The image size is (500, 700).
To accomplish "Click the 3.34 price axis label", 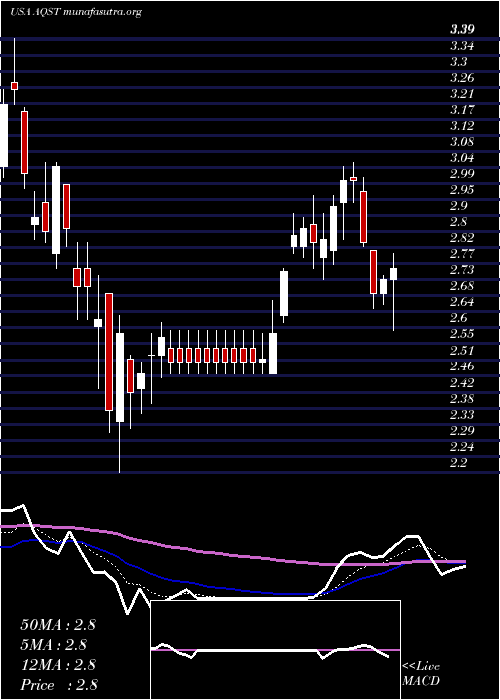I will [x=462, y=46].
